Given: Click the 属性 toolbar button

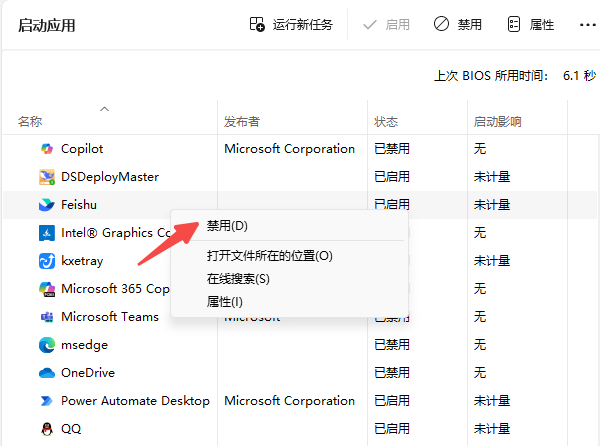Looking at the screenshot, I should [x=530, y=24].
